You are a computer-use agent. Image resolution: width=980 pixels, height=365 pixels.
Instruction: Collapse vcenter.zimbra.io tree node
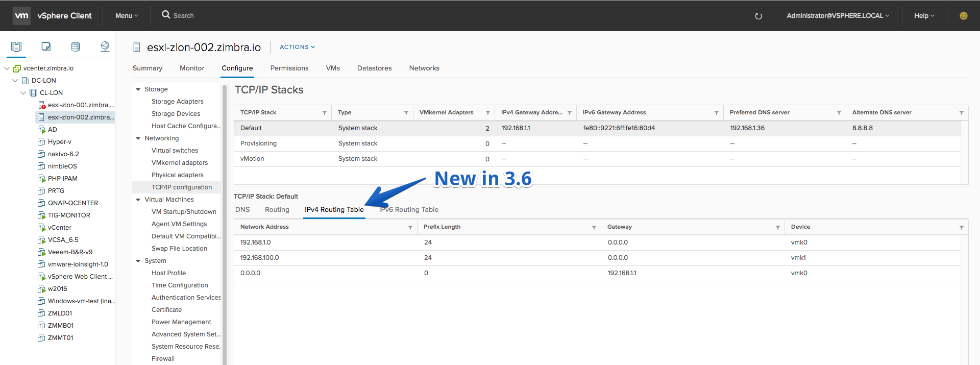pyautogui.click(x=7, y=68)
